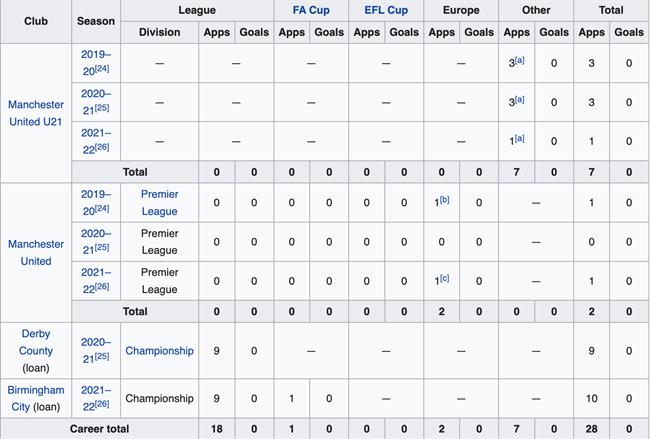This screenshot has width=650, height=439.
Task: Open Premier League link in 2019–20 row
Action: 159,203
